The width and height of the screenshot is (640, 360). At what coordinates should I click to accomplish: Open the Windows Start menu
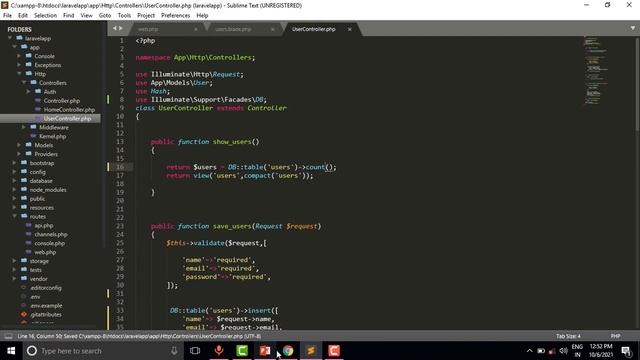tap(11, 351)
